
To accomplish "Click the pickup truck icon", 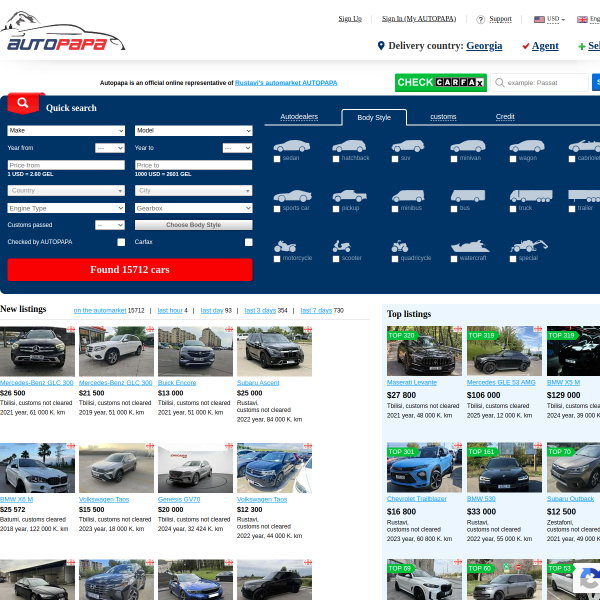I will click(x=349, y=196).
